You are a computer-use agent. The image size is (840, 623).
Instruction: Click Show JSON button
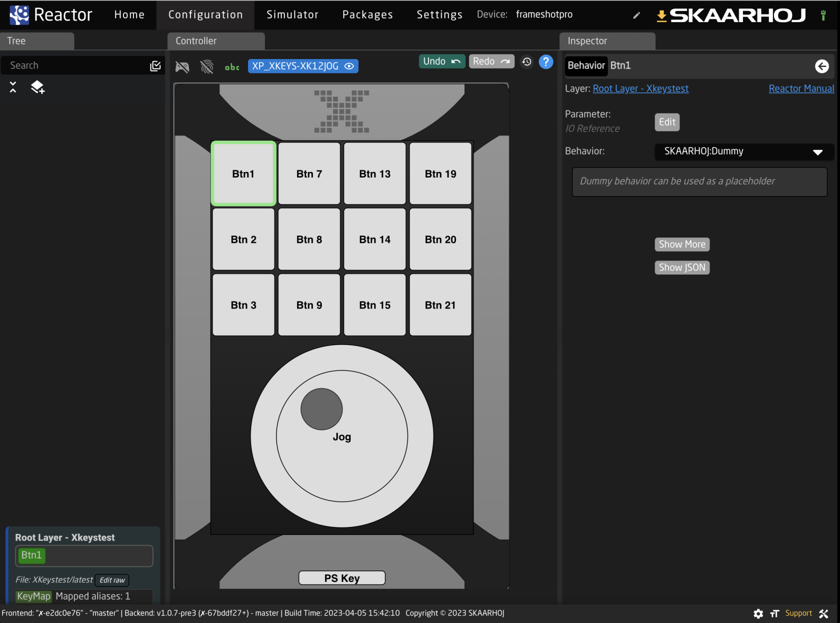682,267
